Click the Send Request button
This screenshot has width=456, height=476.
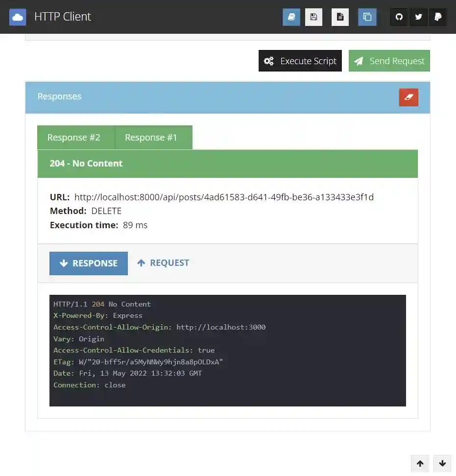(389, 61)
